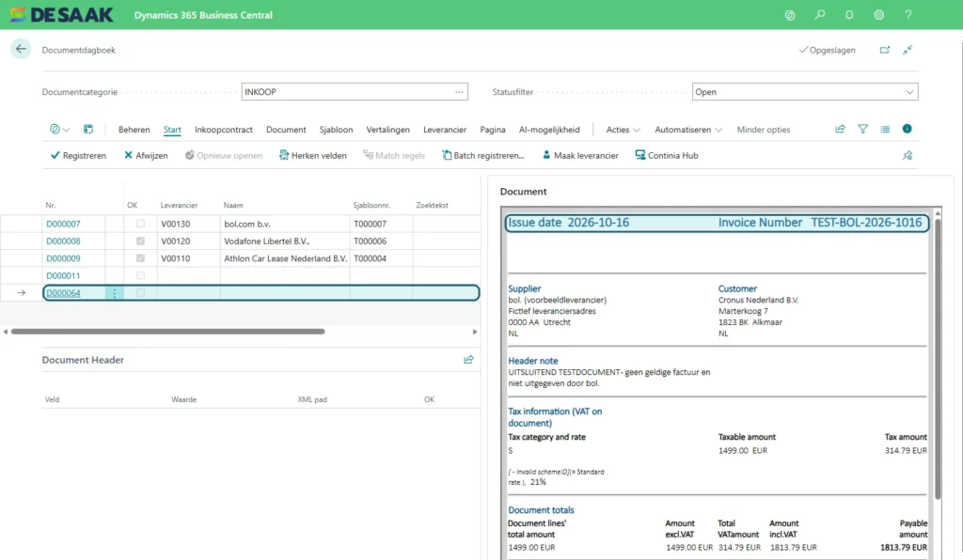The width and height of the screenshot is (963, 560).
Task: Click the horizontal scrollbar of document list
Action: (167, 332)
